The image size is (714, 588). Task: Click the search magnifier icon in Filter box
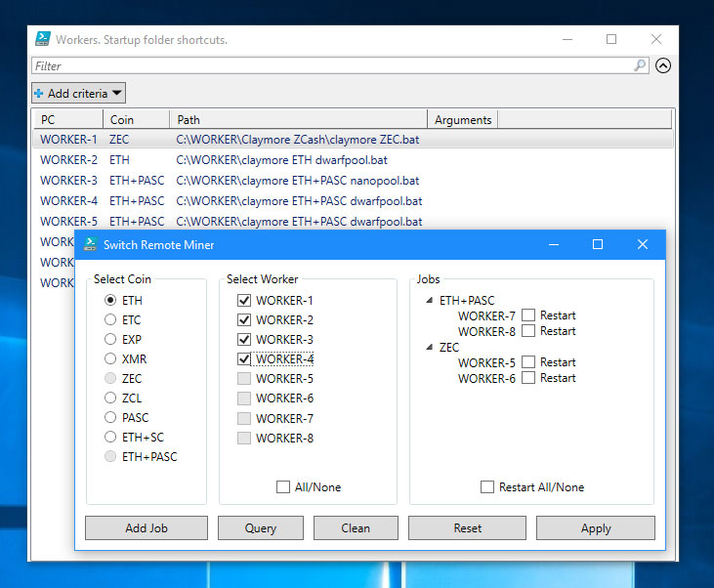640,66
